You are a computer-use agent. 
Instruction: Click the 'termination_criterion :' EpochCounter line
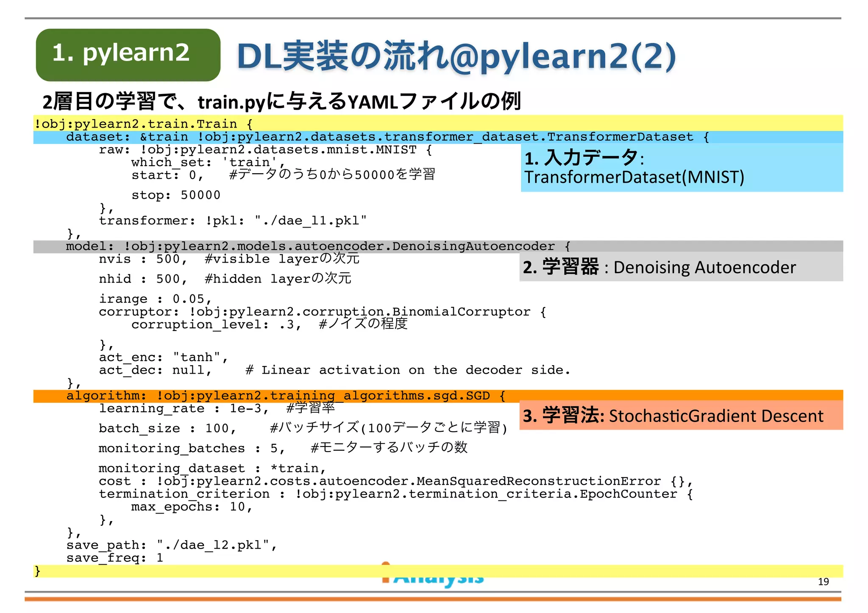395,494
